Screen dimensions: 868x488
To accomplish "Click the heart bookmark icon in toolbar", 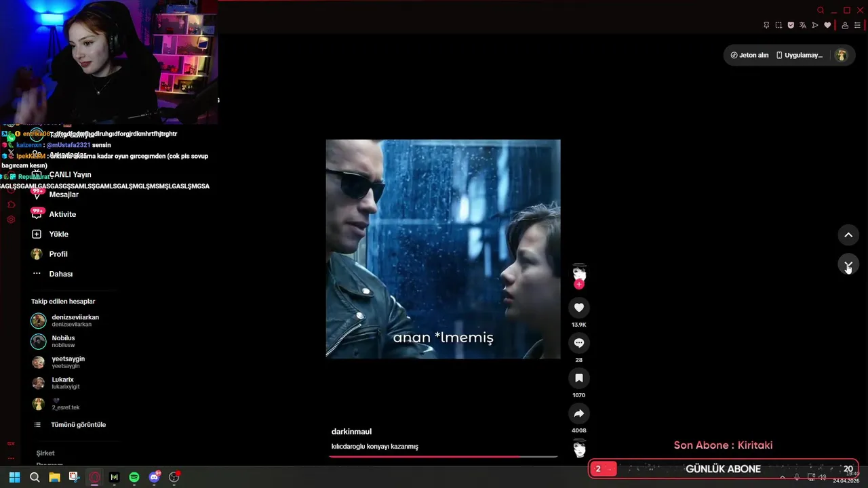I will (x=827, y=25).
